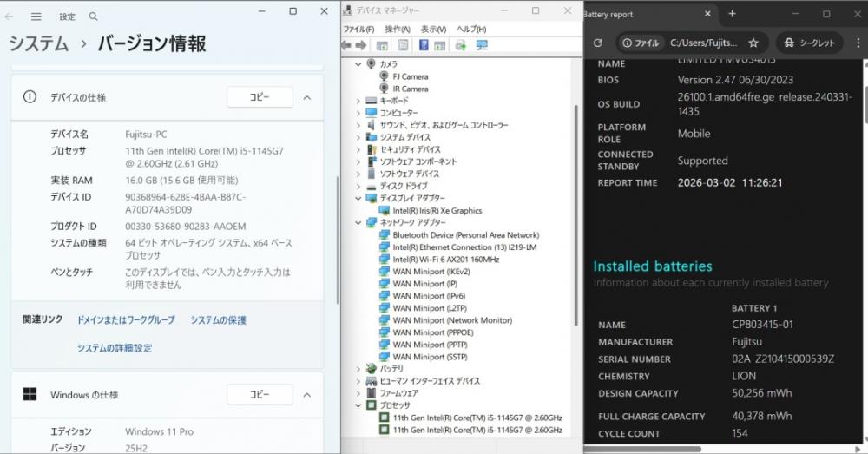Toggle console tree icon in Device Manager toolbar

(x=381, y=45)
